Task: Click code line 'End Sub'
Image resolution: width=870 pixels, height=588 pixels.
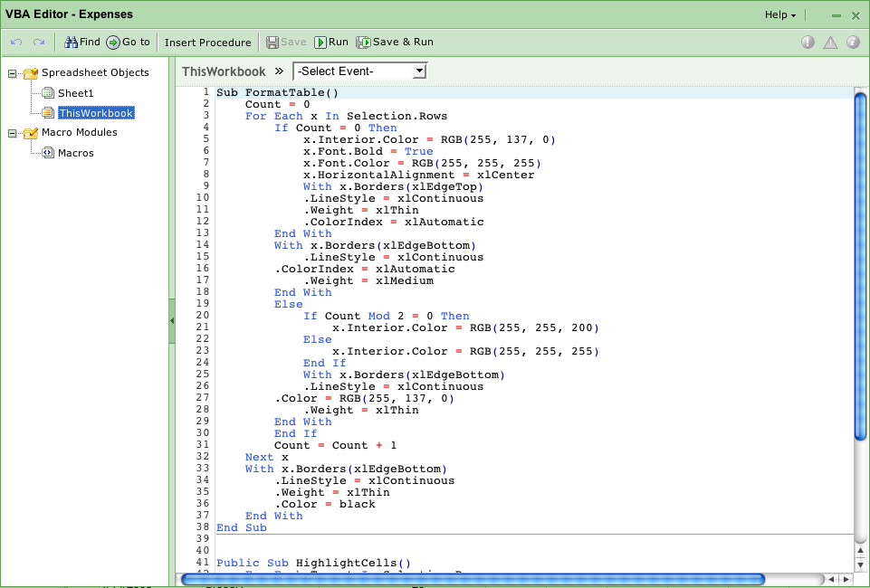Action: [x=242, y=527]
